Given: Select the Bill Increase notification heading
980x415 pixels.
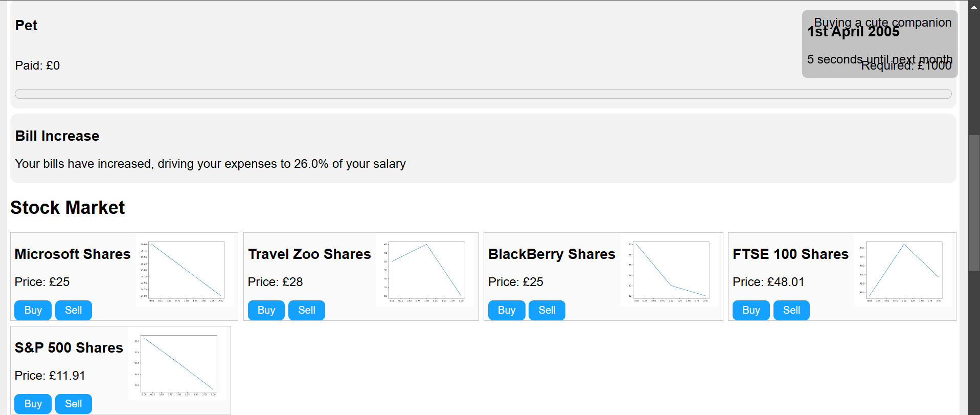Looking at the screenshot, I should click(57, 136).
